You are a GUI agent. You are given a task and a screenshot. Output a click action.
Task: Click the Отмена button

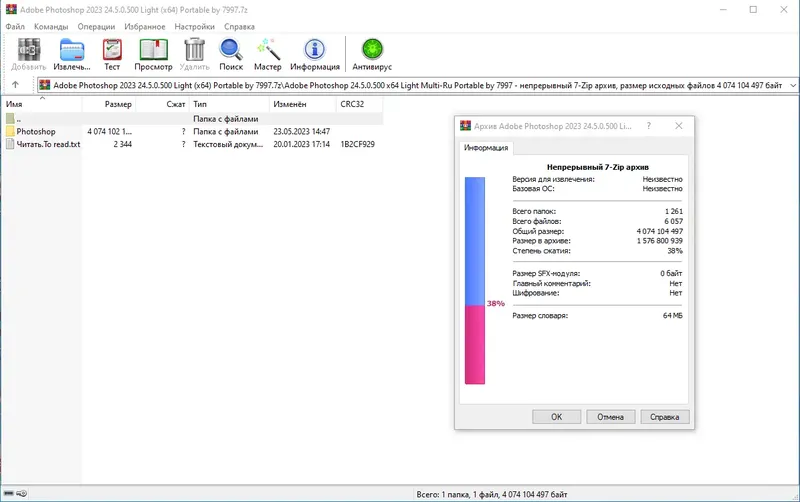coord(611,417)
